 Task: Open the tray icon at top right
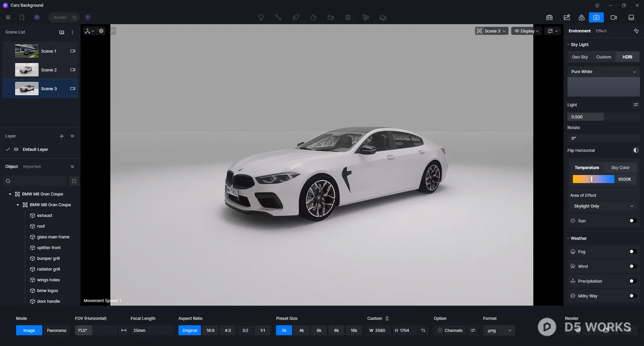pos(631,17)
